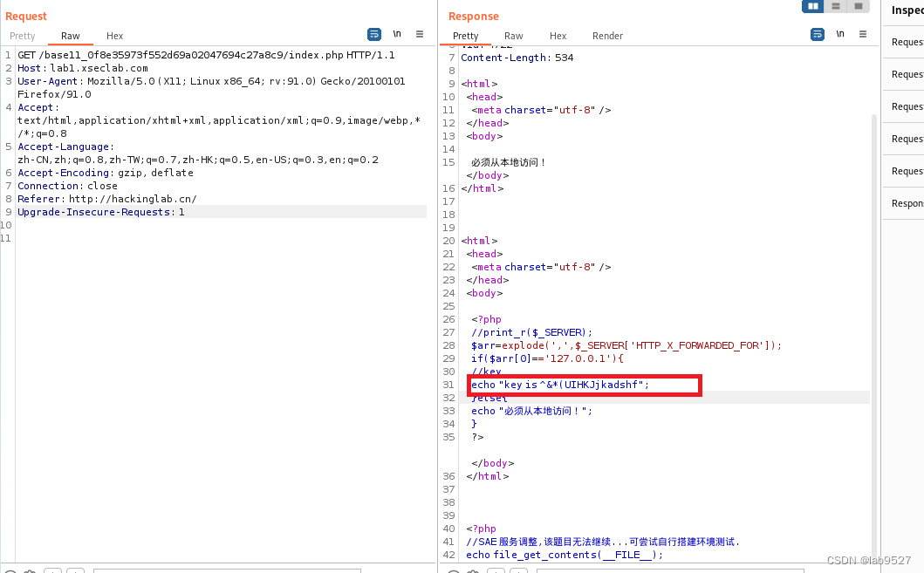
Task: Click the <html> tag on line 20
Action: coord(479,240)
